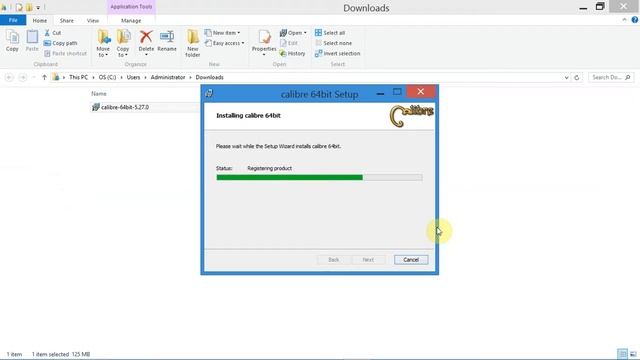Switch to large icons view in status bar

tap(633, 354)
